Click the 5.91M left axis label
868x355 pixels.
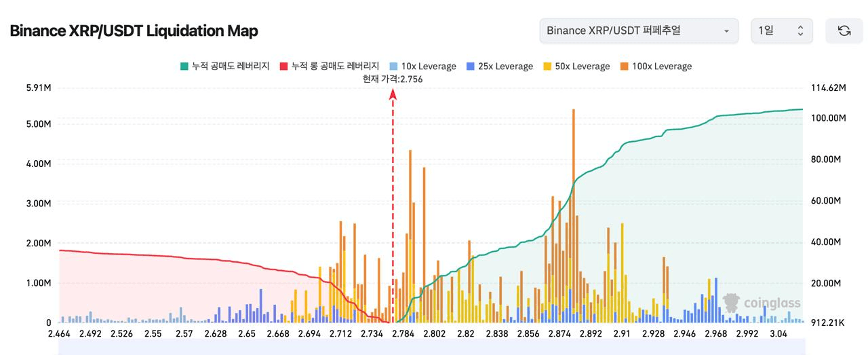[x=39, y=88]
